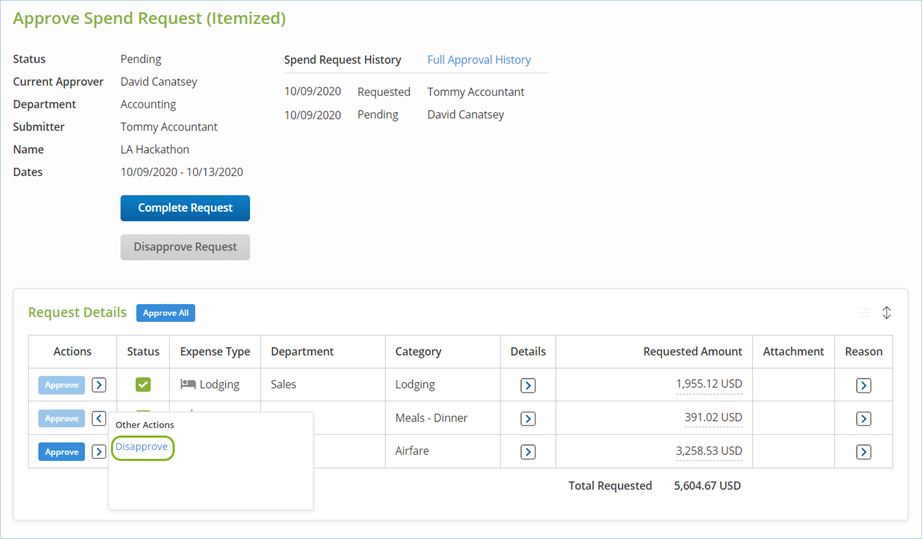Screen dimensions: 922x539
Task: Click the Approve All button
Action: 166,313
